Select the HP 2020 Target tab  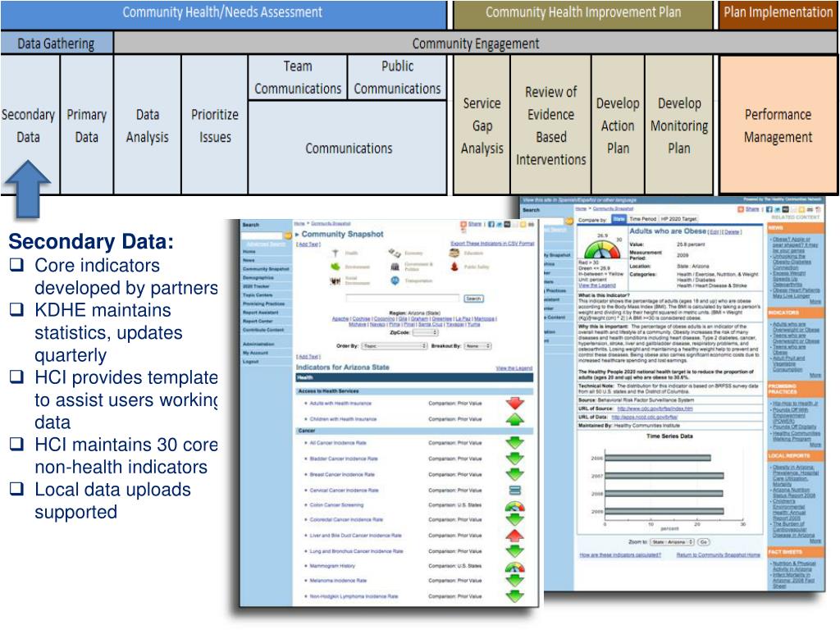[678, 219]
